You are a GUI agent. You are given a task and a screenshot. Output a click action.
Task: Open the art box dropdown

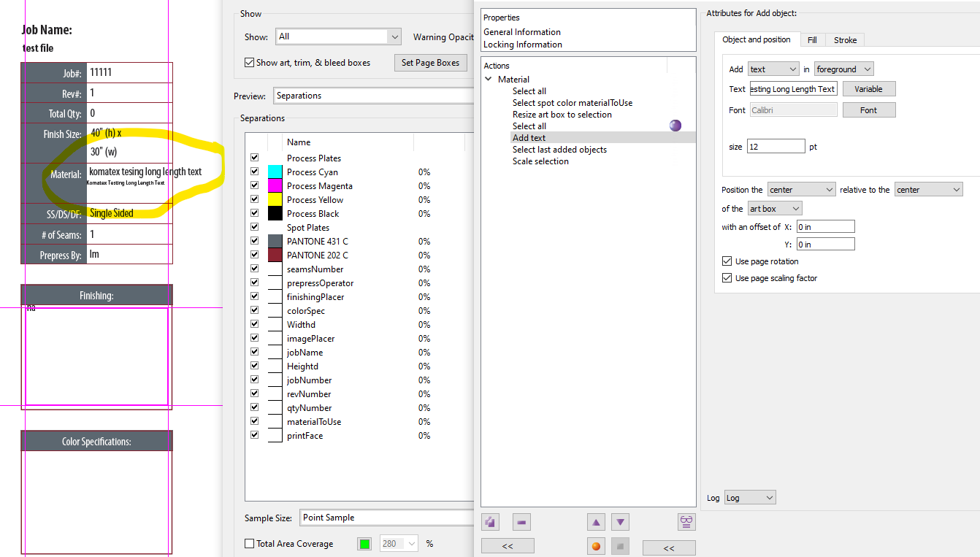click(774, 209)
